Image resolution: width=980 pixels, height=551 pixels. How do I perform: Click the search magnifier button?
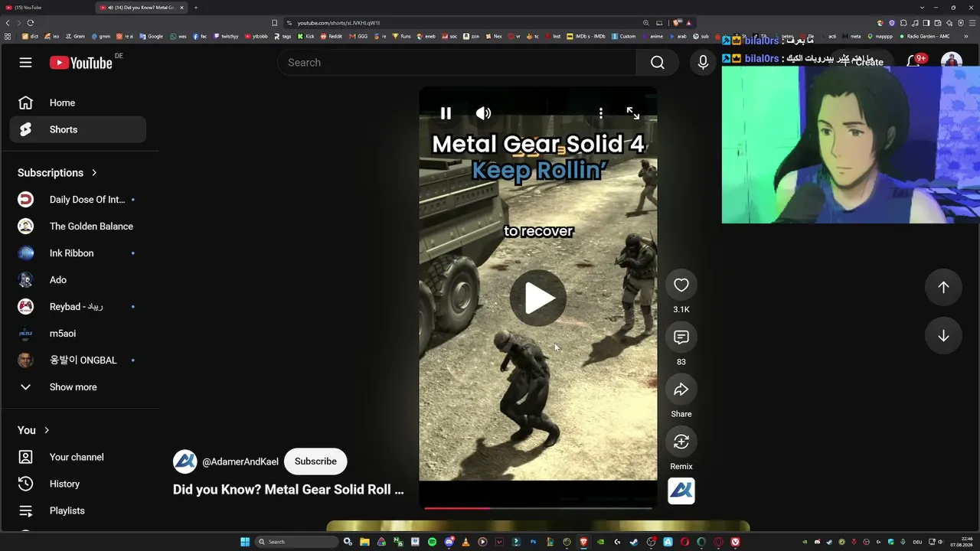click(658, 63)
